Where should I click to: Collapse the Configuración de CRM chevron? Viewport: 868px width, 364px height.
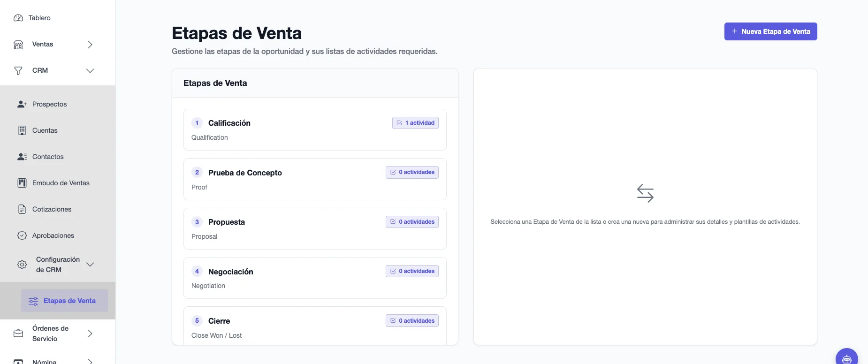[90, 265]
